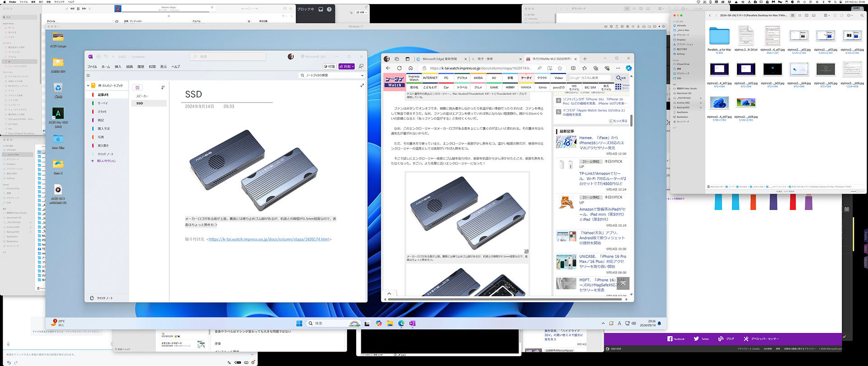Toggle OneNote navigation pane hamburger icon

point(88,75)
